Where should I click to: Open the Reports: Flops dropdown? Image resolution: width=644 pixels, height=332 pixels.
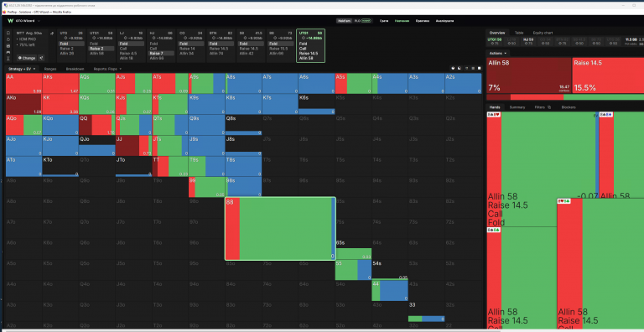[x=107, y=69]
